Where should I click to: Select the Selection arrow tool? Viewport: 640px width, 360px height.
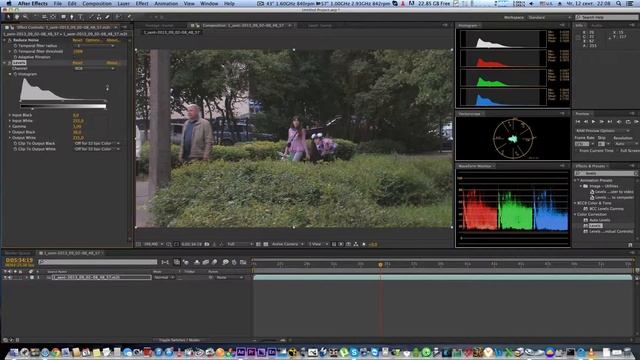pyautogui.click(x=8, y=17)
